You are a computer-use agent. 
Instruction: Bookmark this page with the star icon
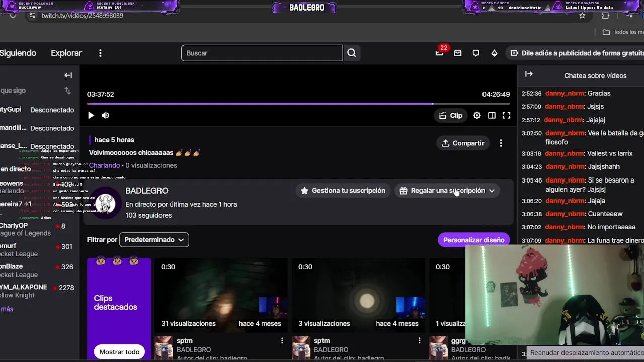pyautogui.click(x=582, y=16)
